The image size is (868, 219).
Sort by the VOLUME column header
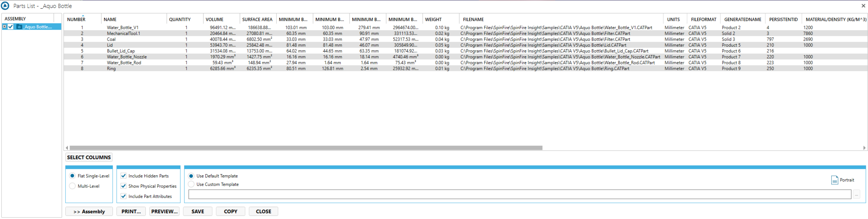pyautogui.click(x=221, y=19)
